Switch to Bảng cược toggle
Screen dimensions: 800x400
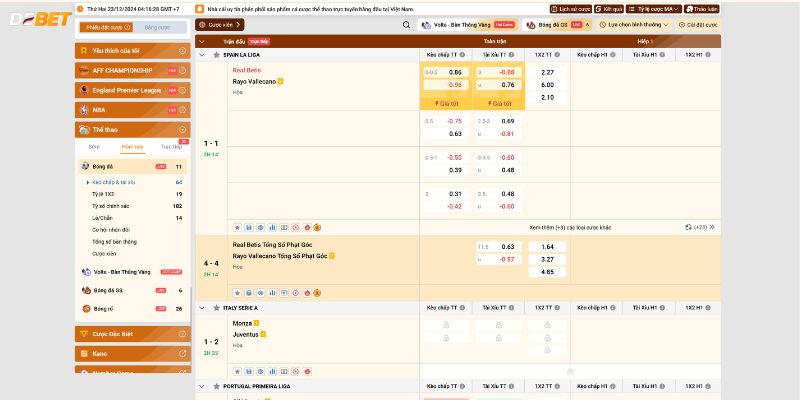coord(160,27)
